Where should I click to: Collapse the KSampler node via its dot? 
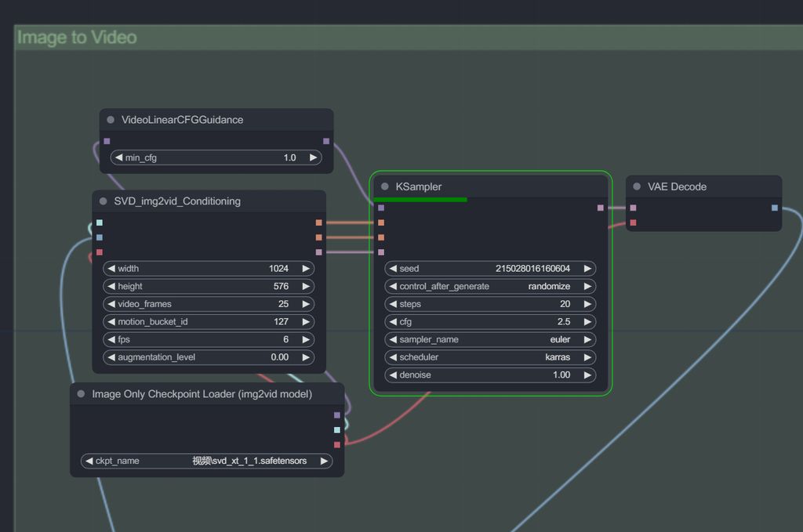coord(385,187)
